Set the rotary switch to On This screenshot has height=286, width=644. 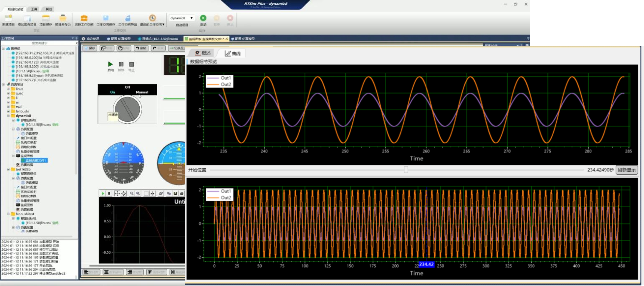[x=112, y=92]
